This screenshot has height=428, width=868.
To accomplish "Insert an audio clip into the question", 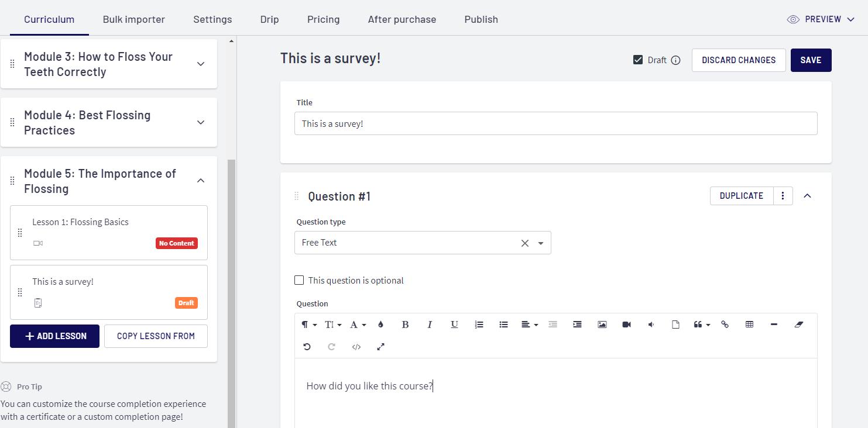I will click(651, 325).
